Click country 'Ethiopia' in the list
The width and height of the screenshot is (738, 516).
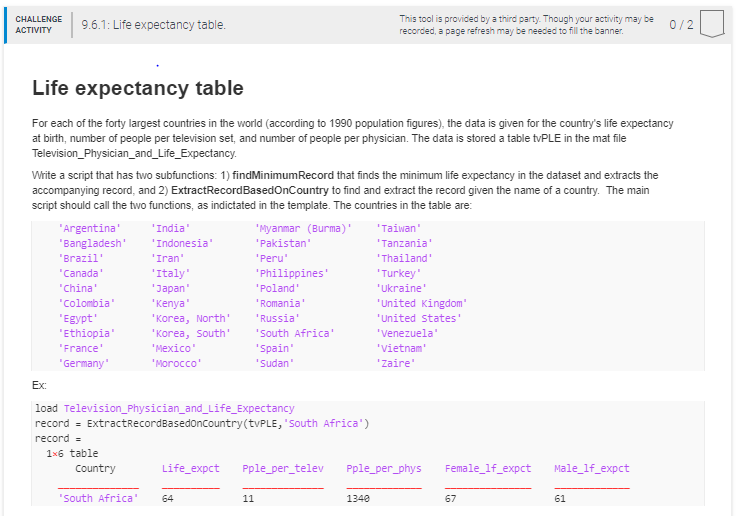coord(87,333)
